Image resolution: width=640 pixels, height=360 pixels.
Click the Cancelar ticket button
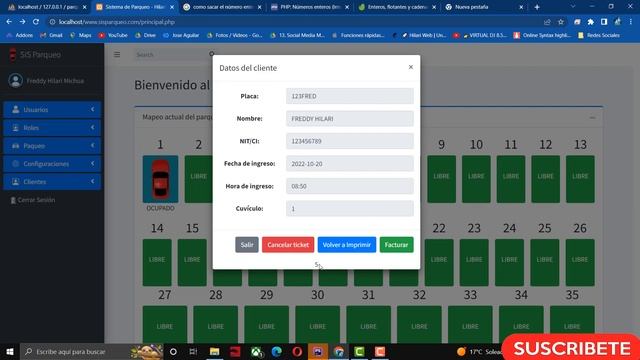288,244
